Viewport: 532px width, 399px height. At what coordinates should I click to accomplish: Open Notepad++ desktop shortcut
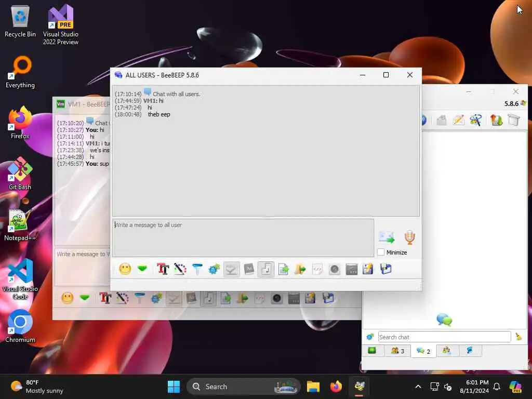(x=20, y=225)
